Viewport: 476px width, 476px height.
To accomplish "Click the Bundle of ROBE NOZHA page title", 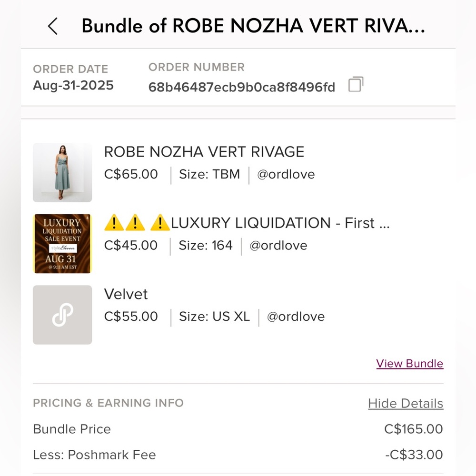I will (253, 26).
